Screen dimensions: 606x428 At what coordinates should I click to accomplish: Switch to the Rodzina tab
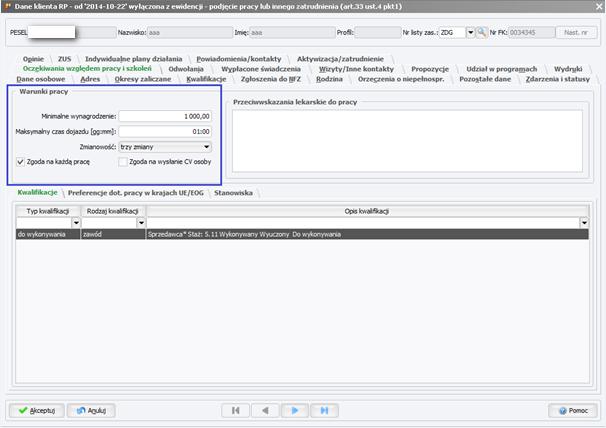tap(329, 79)
